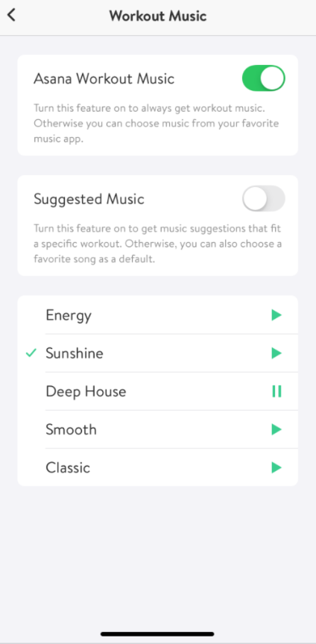Tap the Asana Workout Music description text
Image resolution: width=316 pixels, height=644 pixels.
click(157, 124)
